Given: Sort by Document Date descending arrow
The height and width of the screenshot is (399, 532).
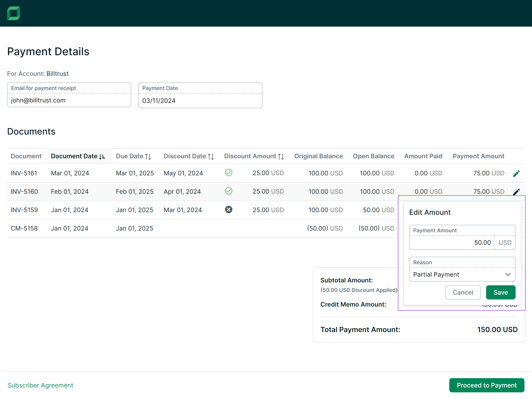Looking at the screenshot, I should pos(102,156).
